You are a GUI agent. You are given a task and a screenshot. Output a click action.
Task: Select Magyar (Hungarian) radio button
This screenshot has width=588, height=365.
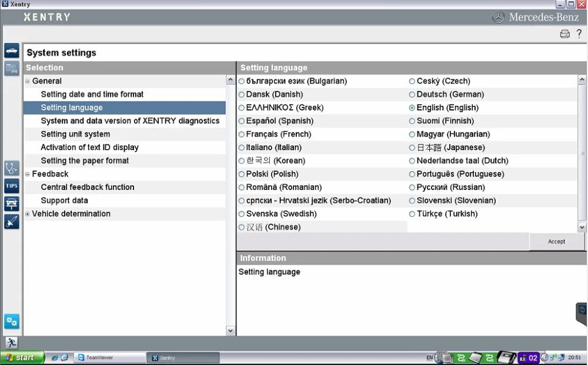[412, 134]
